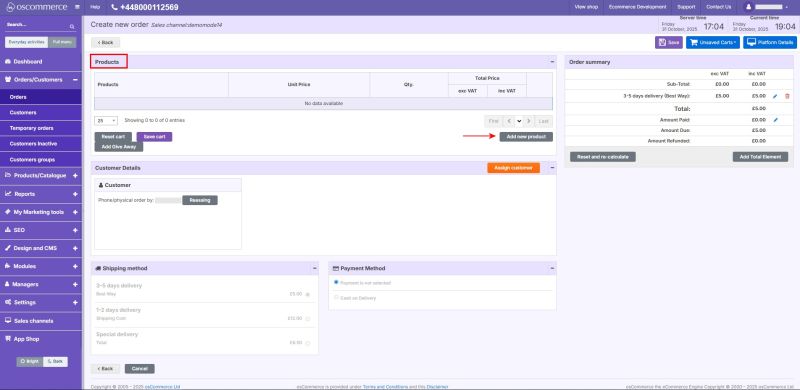Screen dimensions: 800x390
Task: Select 3-5 days delivery radio button
Action: click(308, 295)
